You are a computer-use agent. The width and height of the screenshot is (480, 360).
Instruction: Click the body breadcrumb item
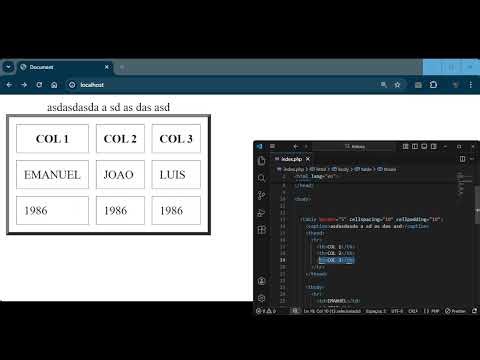340,169
